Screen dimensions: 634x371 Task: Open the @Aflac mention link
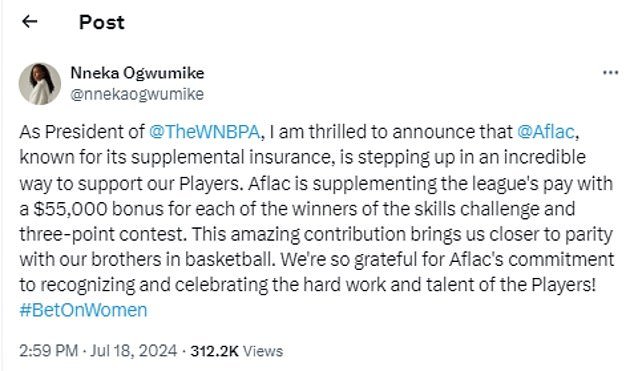tap(546, 132)
